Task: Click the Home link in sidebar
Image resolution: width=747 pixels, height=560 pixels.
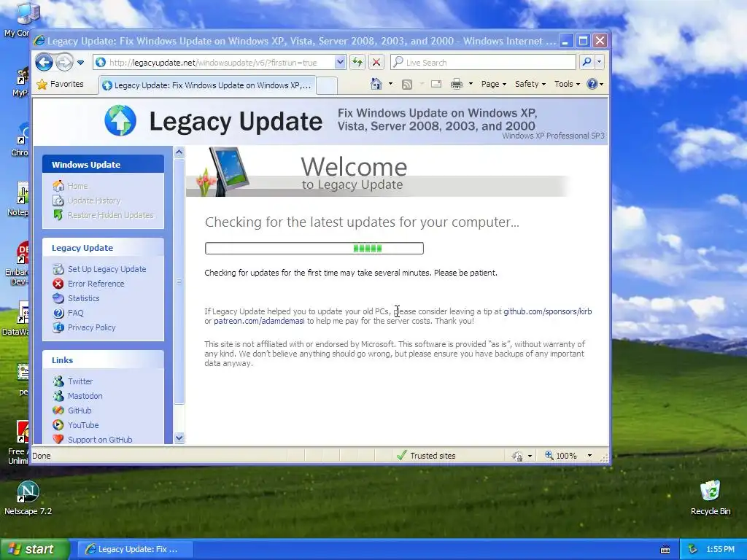Action: coord(77,186)
